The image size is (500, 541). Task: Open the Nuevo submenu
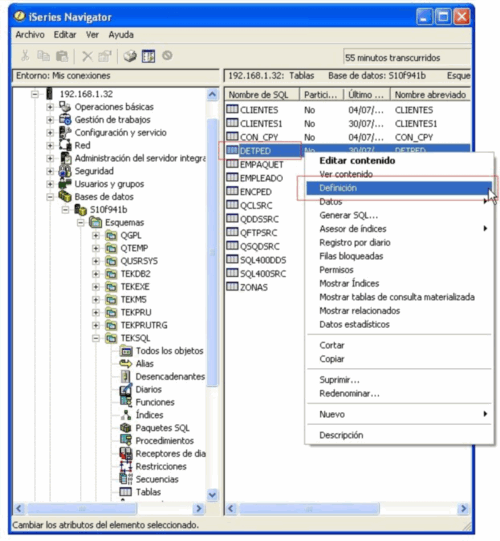click(x=399, y=414)
